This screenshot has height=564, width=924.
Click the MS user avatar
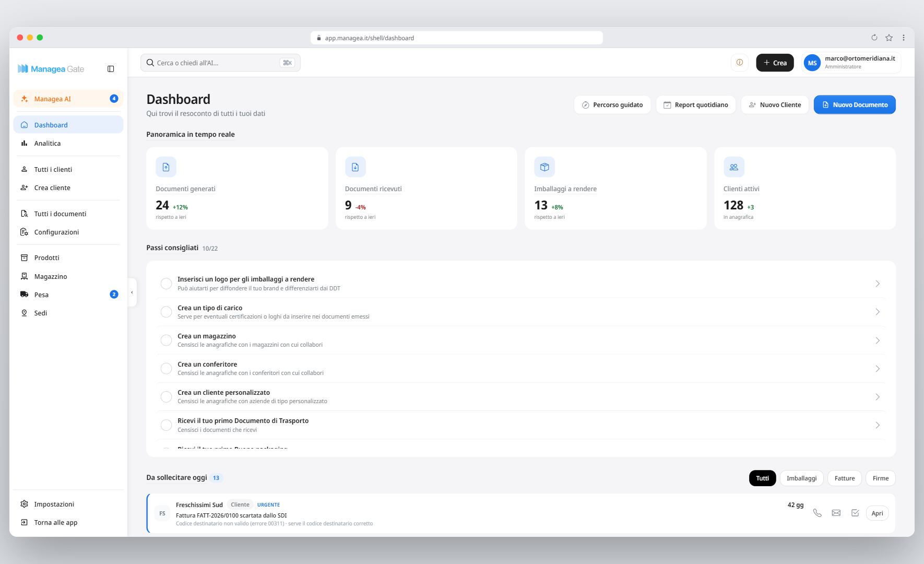pos(812,63)
